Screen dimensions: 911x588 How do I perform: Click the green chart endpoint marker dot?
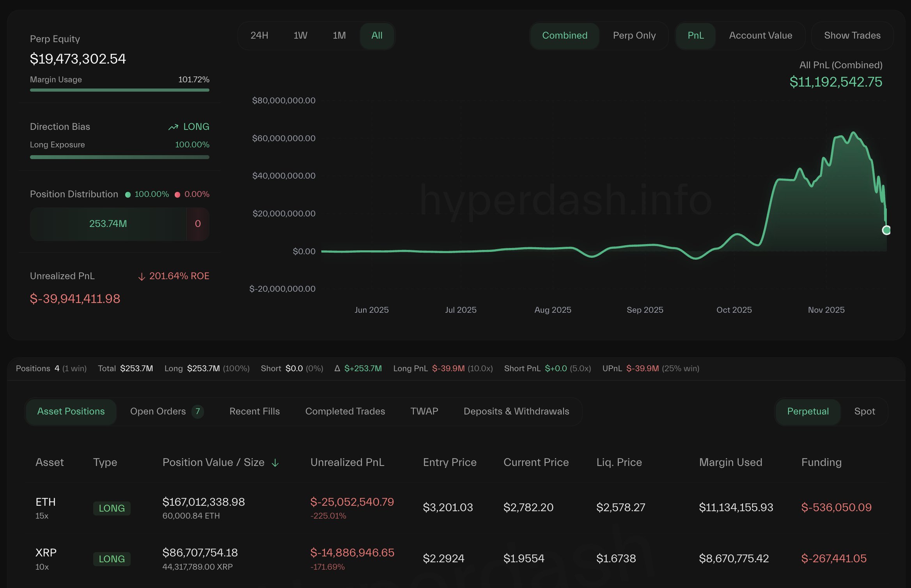[x=886, y=230]
